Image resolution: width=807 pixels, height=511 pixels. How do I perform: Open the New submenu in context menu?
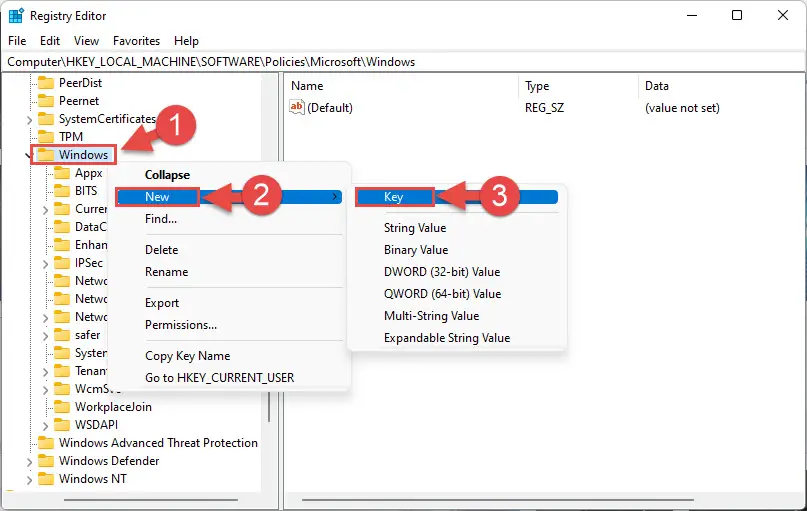coord(229,197)
